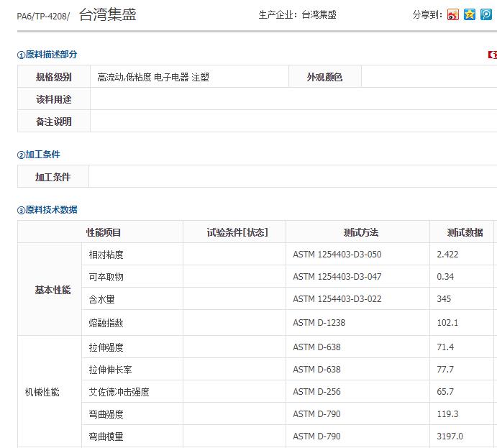Share to QQ Zone star icon
Image resolution: width=497 pixels, height=448 pixels.
coord(470,14)
